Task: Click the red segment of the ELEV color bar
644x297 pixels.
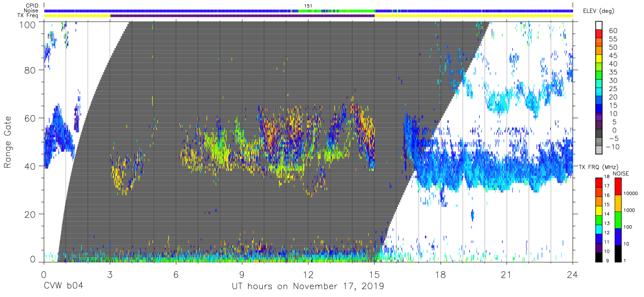Action: click(600, 34)
